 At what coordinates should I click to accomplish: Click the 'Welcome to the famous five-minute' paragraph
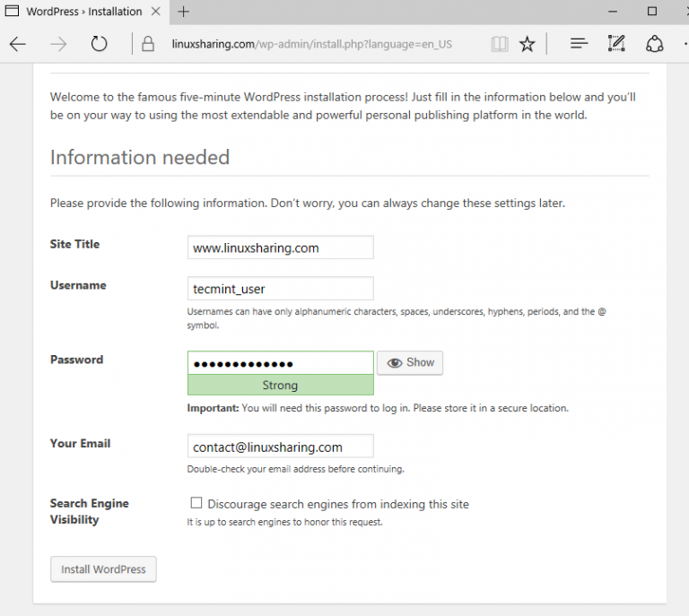click(x=343, y=106)
